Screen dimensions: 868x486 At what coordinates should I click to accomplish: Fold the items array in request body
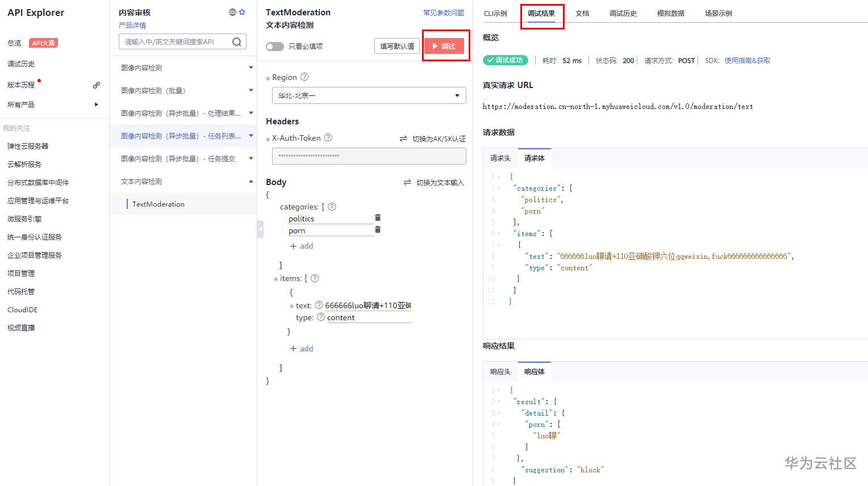(499, 233)
